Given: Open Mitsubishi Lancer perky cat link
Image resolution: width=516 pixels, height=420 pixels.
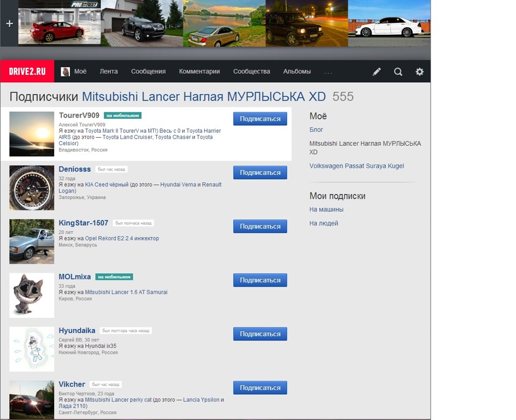Looking at the screenshot, I should point(118,400).
